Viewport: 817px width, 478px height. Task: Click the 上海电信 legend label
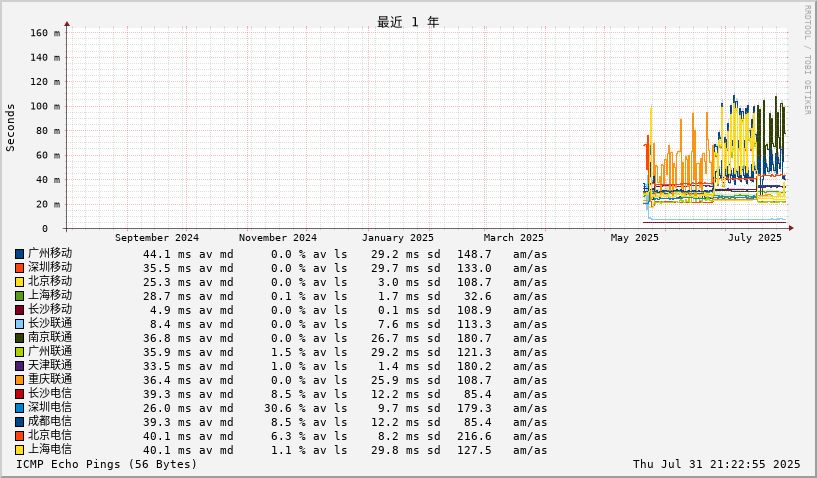coord(50,450)
